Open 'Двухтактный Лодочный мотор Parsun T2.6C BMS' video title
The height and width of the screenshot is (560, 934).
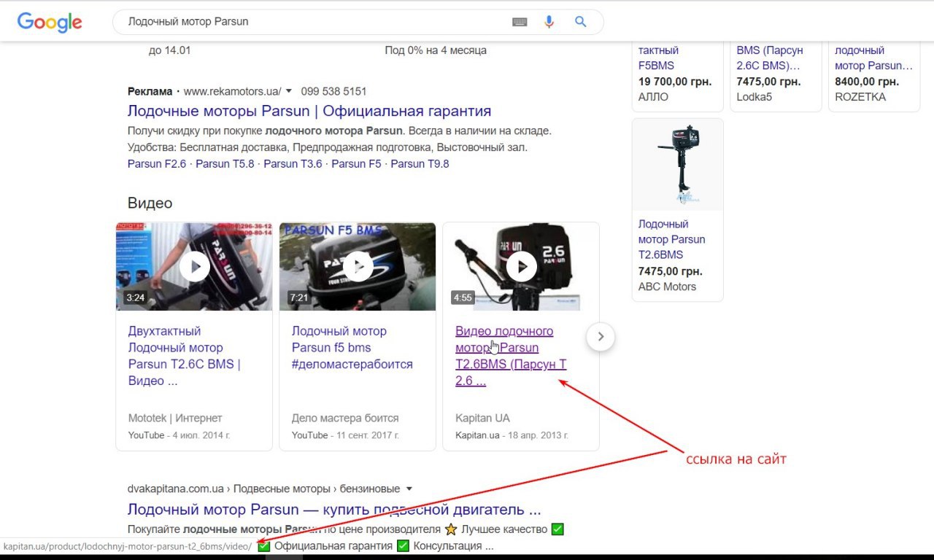[185, 356]
